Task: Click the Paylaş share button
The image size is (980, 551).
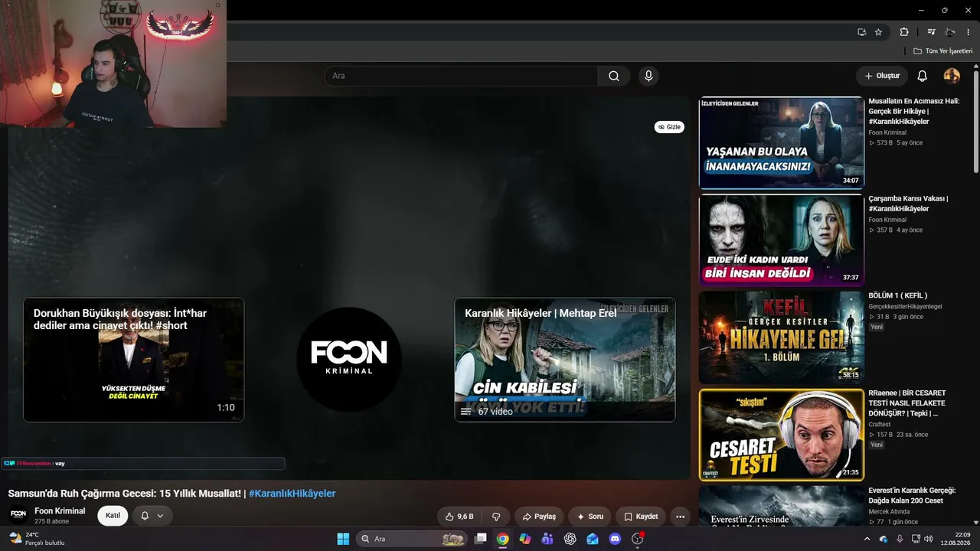Action: click(540, 517)
